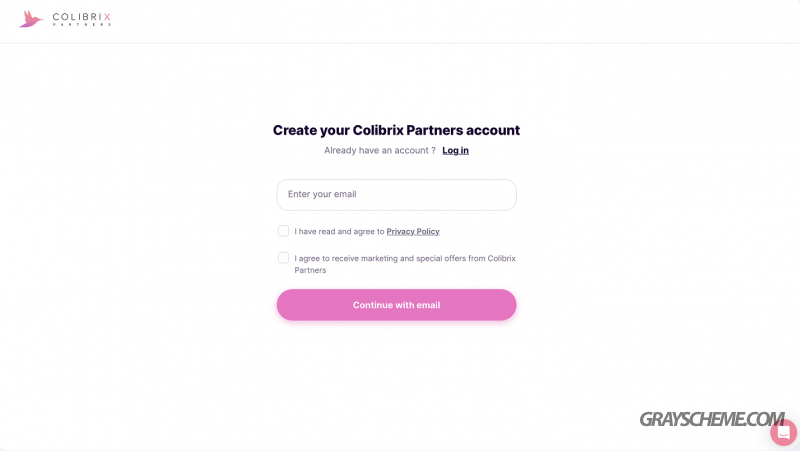The width and height of the screenshot is (800, 451).
Task: Open the chat widget bubble
Action: coord(783,432)
